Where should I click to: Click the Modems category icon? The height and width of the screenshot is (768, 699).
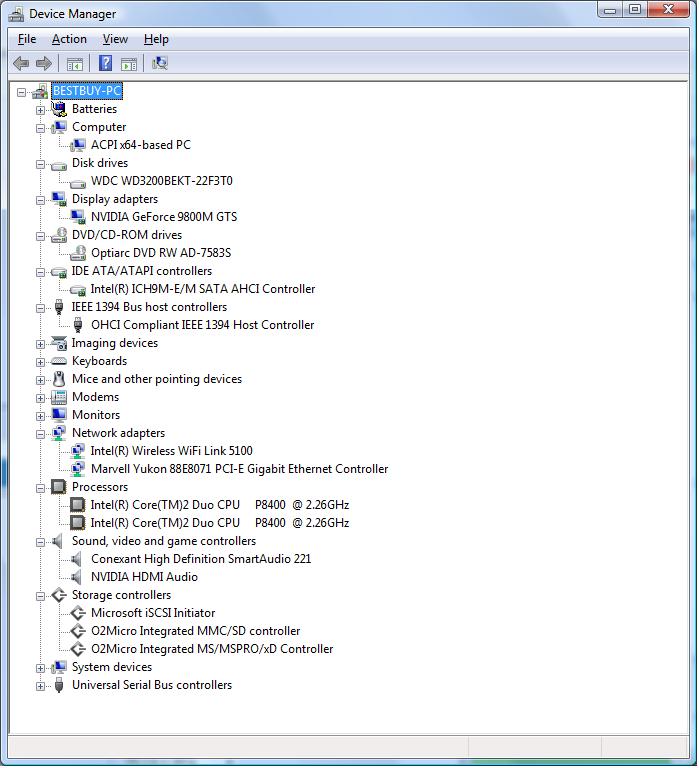tap(59, 397)
